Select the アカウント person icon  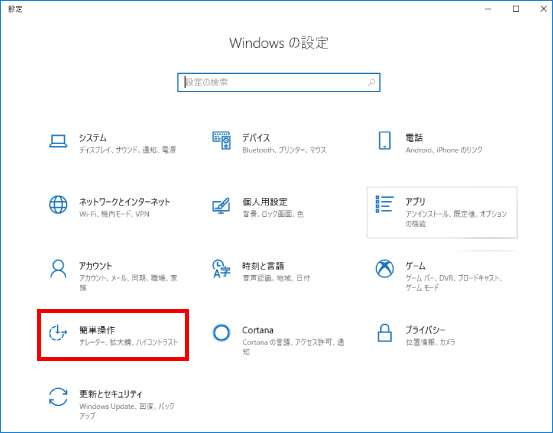pos(58,269)
